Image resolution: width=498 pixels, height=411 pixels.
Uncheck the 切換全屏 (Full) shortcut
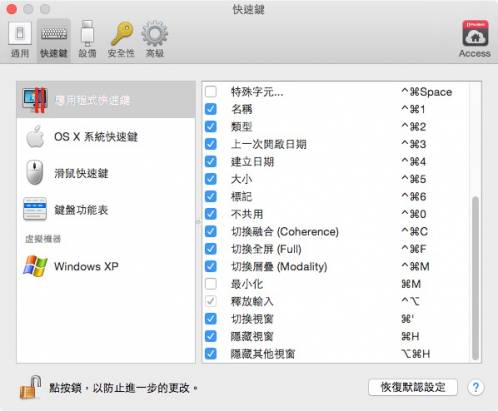[211, 249]
